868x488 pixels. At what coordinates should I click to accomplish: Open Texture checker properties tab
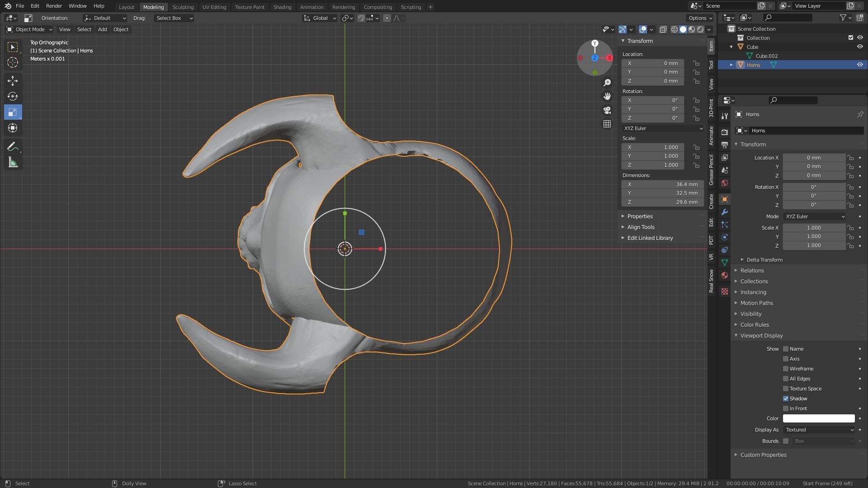(x=725, y=291)
